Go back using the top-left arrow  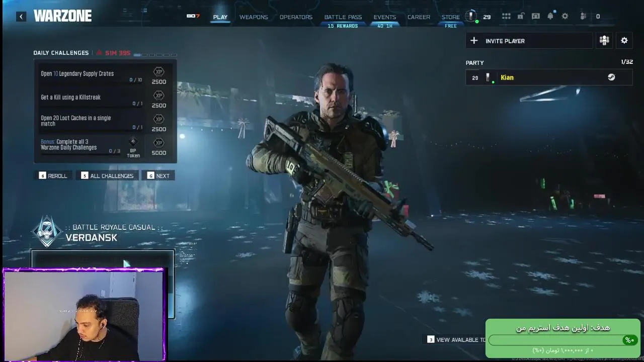point(21,17)
